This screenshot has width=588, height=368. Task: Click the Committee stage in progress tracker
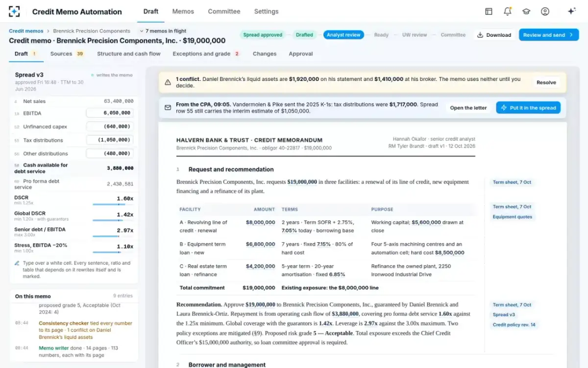tap(453, 35)
